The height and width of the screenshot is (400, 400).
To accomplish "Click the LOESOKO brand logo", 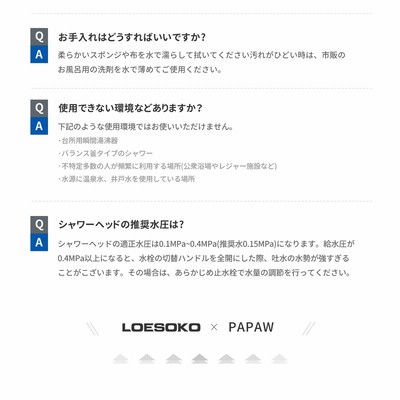I will tap(161, 327).
